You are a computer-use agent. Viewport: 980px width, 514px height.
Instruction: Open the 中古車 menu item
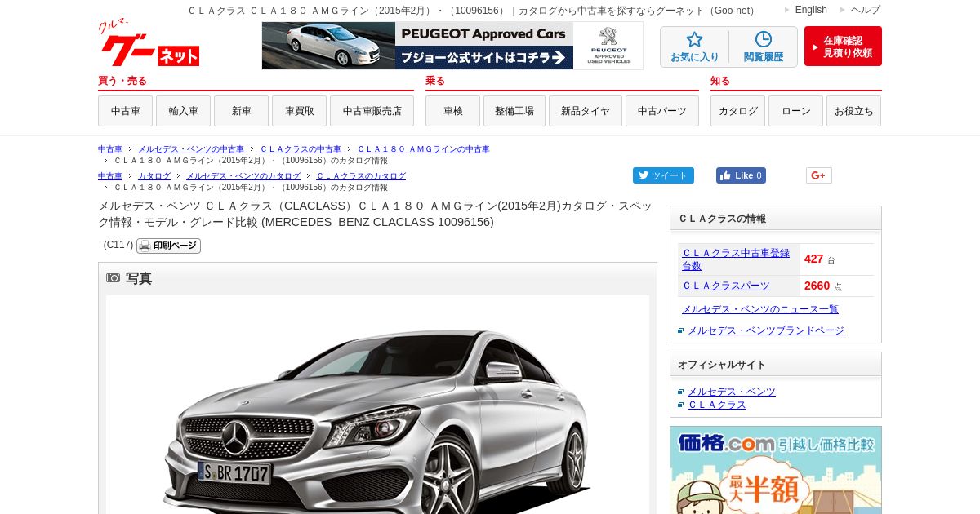[125, 111]
